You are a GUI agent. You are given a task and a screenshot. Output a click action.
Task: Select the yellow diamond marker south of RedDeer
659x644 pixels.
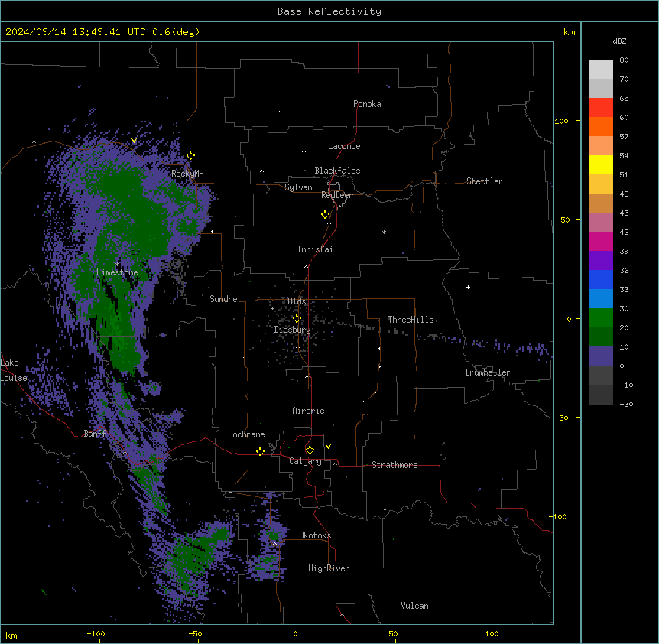pyautogui.click(x=325, y=215)
